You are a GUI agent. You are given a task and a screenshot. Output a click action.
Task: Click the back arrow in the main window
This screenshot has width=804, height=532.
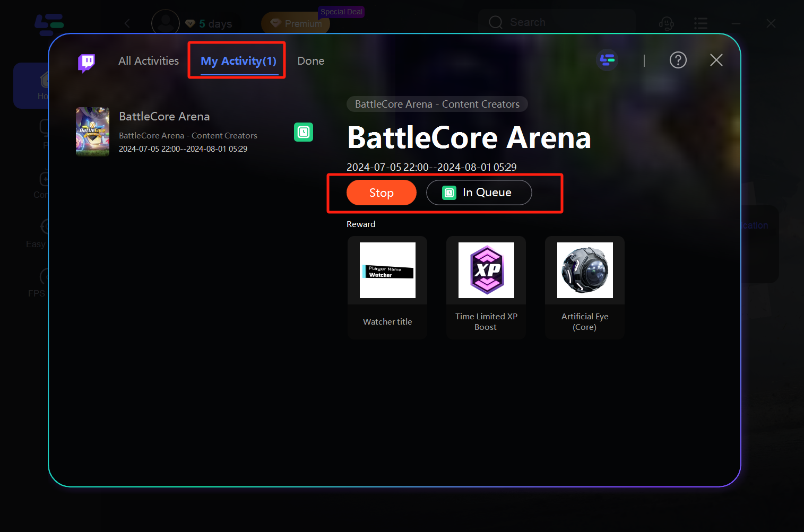(x=127, y=23)
